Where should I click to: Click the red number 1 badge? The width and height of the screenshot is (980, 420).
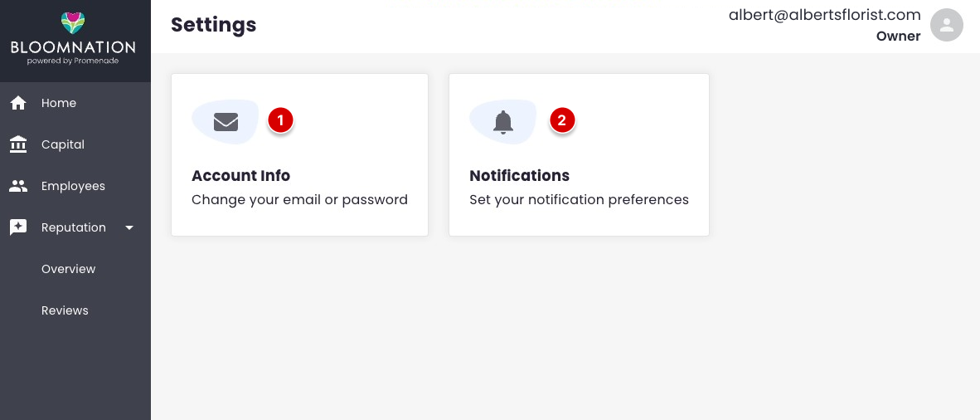[x=280, y=120]
